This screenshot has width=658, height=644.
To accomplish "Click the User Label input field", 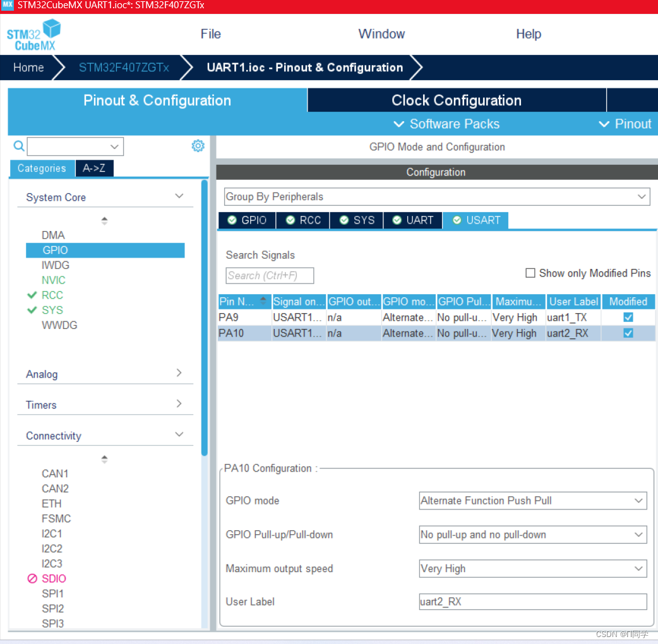I will pos(533,602).
